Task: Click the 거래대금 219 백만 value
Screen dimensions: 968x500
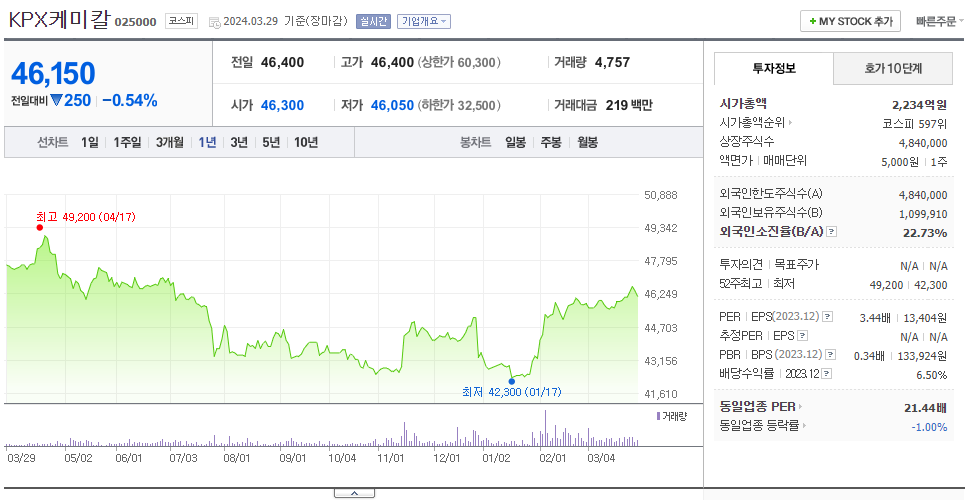Action: coord(628,105)
